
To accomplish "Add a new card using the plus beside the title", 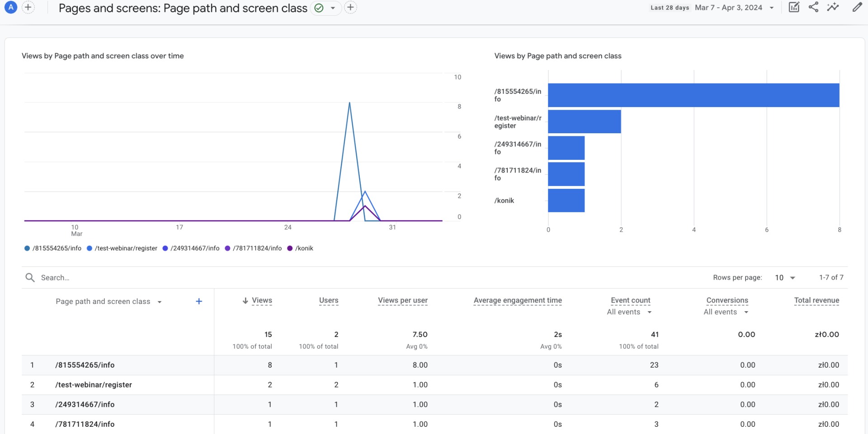I will pos(351,8).
